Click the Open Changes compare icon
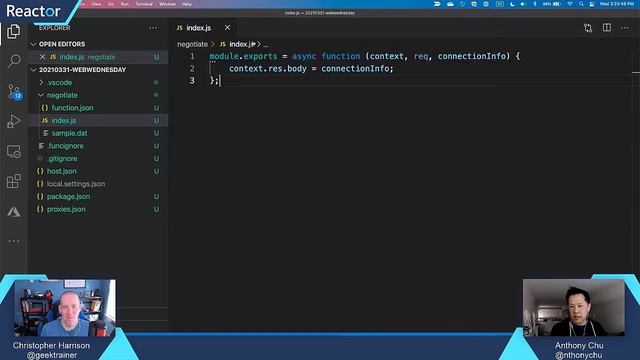Screen dimensions: 640x360 pos(588,28)
